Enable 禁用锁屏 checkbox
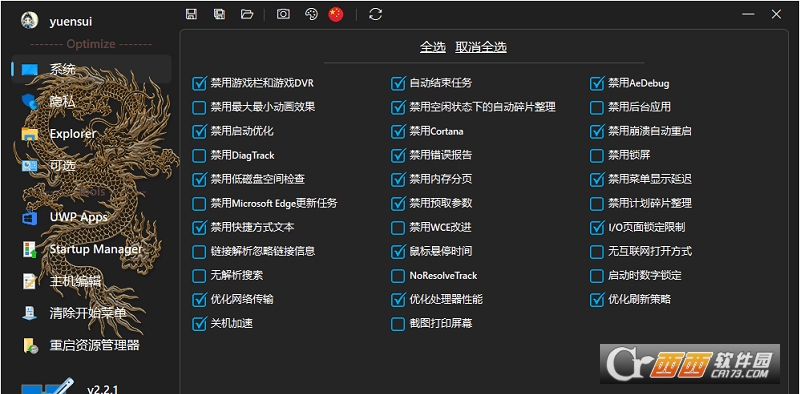800x394 pixels. tap(597, 155)
